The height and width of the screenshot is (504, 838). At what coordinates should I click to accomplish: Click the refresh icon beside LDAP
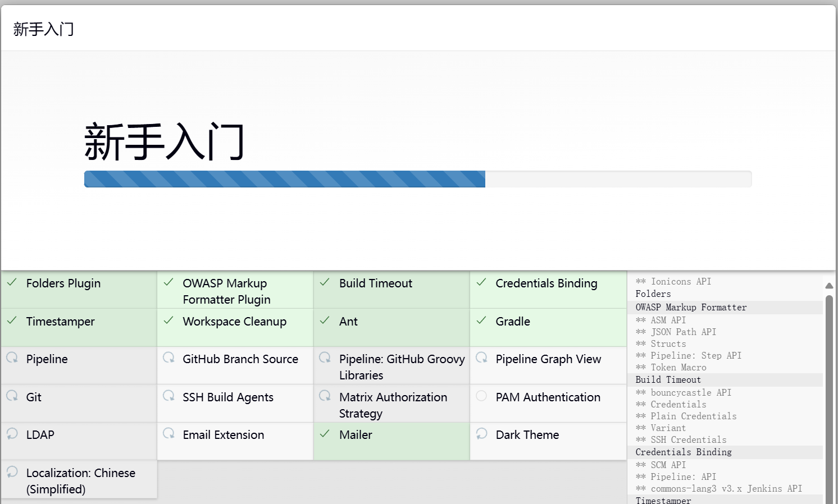point(12,434)
